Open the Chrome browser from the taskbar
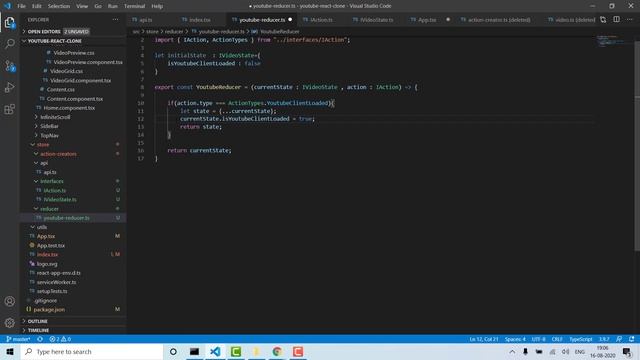 [277, 351]
